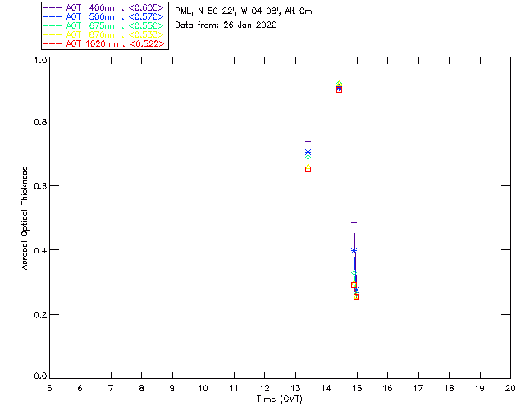Click the green diamond marker near 0.92
Viewport: 525px width, 420px height.
(339, 84)
